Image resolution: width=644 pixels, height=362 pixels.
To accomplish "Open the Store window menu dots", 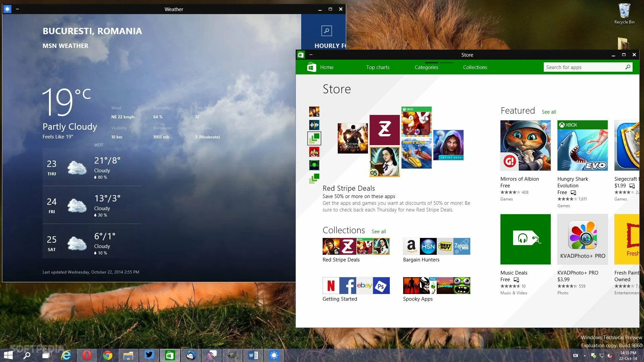I will pyautogui.click(x=311, y=55).
